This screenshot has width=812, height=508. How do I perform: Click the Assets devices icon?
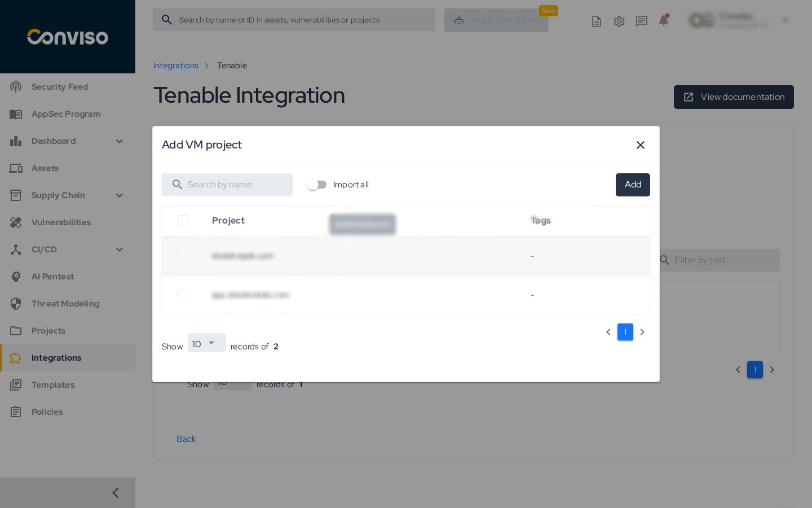click(16, 168)
